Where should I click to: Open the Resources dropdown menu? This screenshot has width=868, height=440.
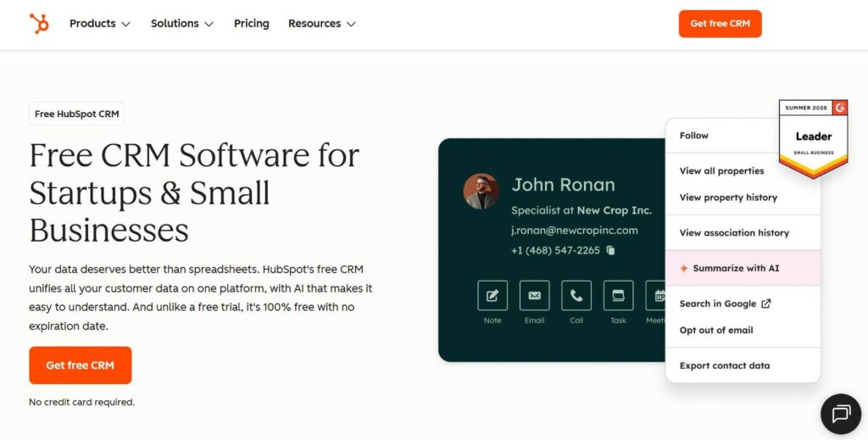coord(321,24)
